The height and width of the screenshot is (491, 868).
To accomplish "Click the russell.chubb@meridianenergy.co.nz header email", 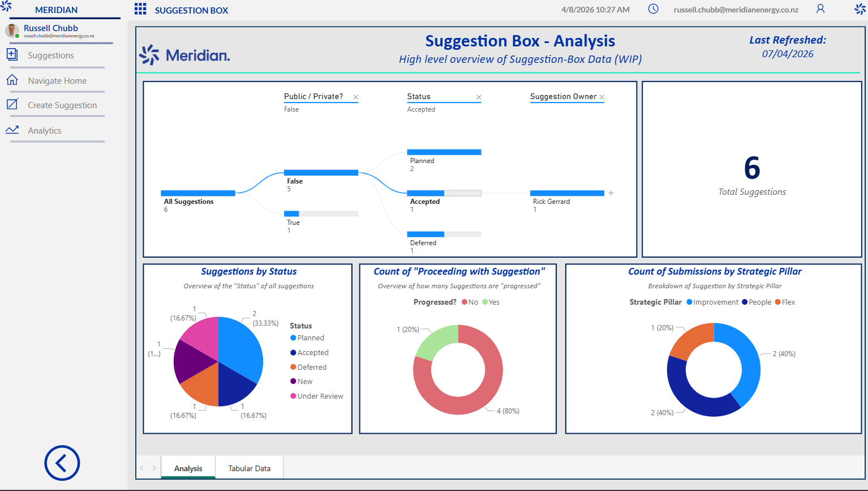I will click(x=736, y=10).
